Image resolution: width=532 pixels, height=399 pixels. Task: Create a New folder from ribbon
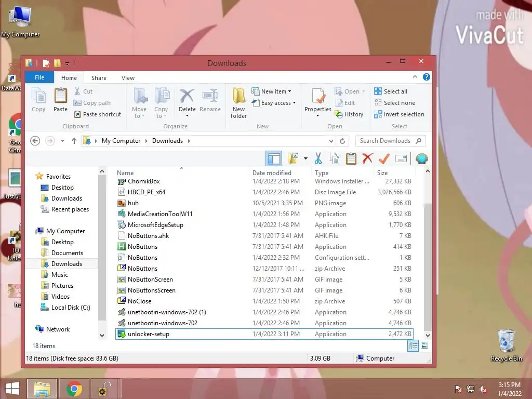tap(238, 103)
